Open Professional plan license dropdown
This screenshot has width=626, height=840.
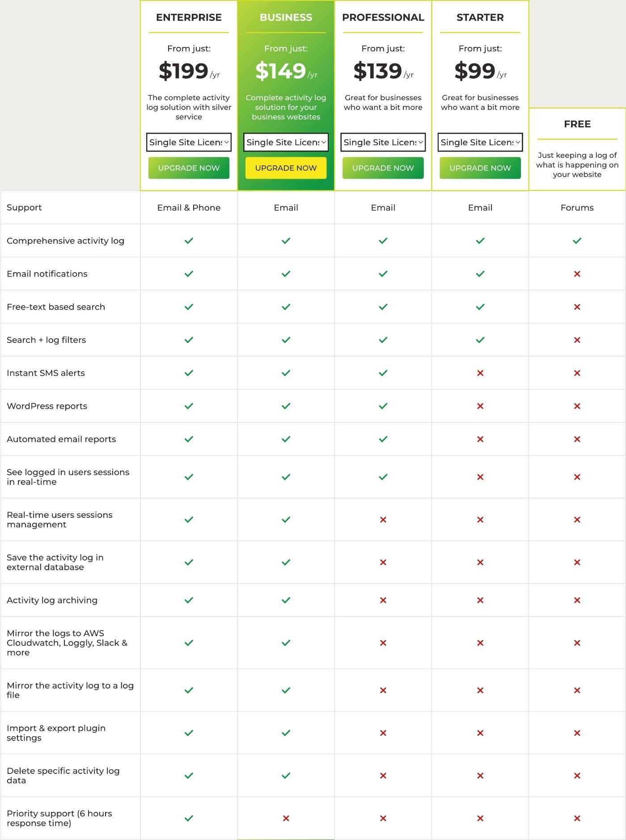pos(383,142)
